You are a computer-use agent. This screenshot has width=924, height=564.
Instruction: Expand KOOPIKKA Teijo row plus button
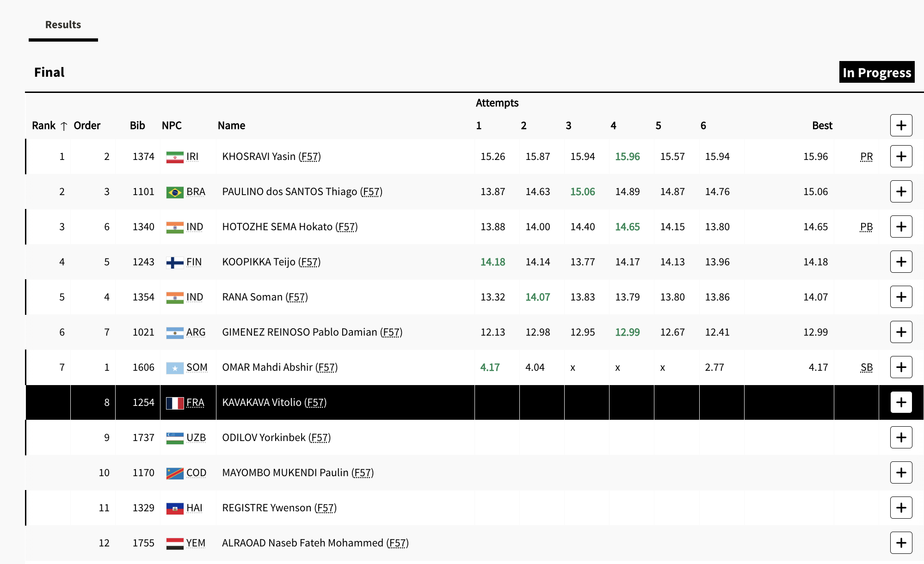901,262
